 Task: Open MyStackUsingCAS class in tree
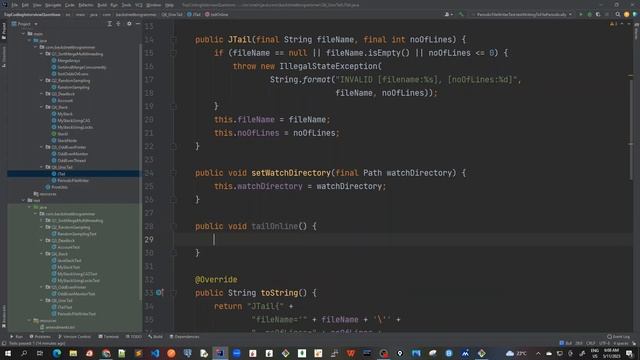coord(71,120)
